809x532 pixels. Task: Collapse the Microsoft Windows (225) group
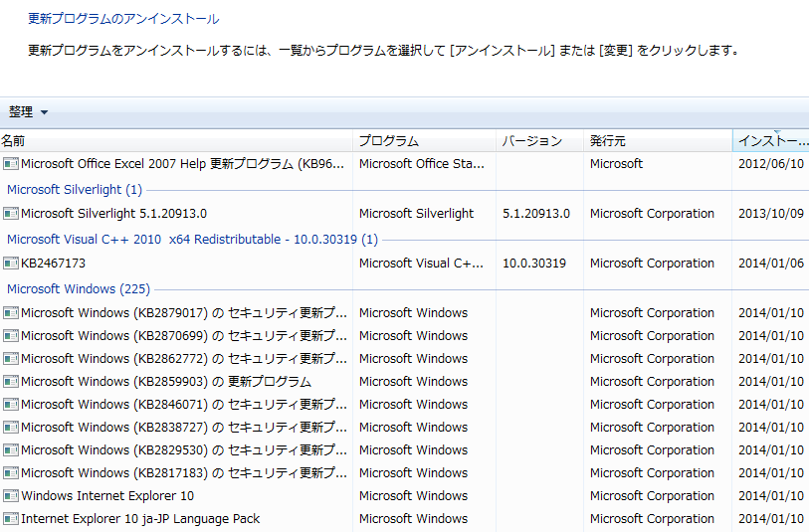pyautogui.click(x=79, y=289)
